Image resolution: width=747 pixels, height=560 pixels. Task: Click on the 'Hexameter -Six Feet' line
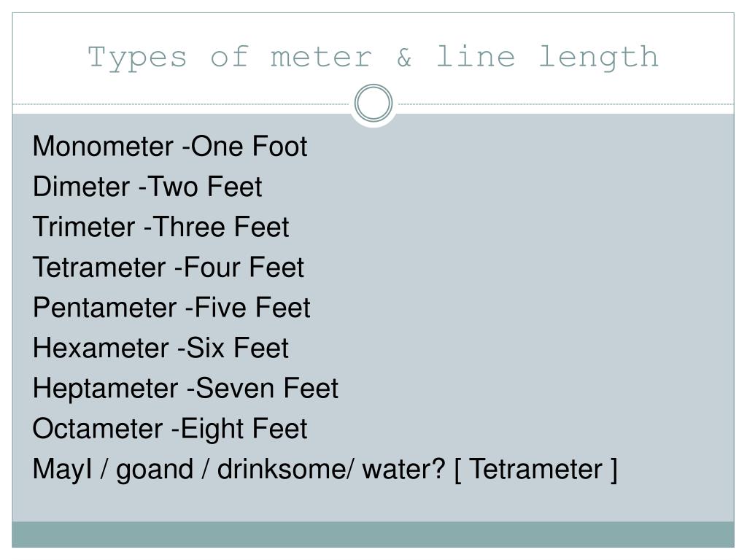click(160, 348)
